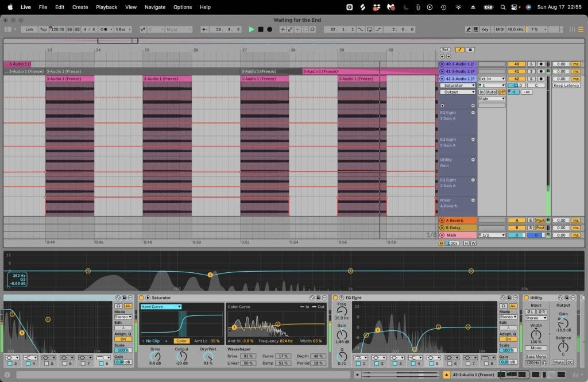Open the Help menu

pyautogui.click(x=205, y=7)
